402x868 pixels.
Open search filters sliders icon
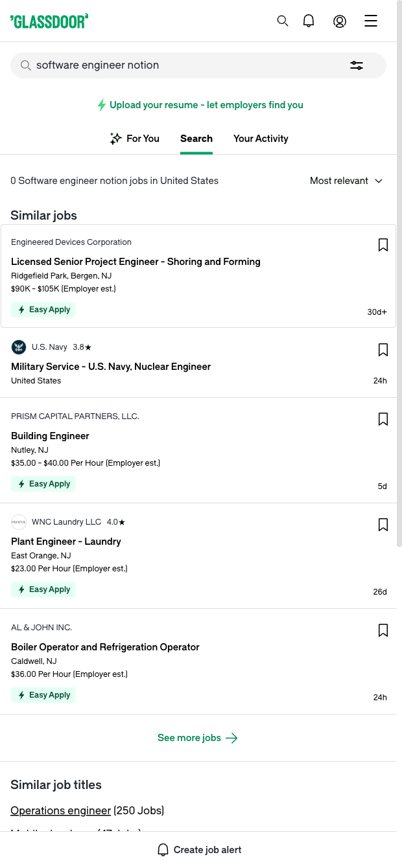pos(357,65)
